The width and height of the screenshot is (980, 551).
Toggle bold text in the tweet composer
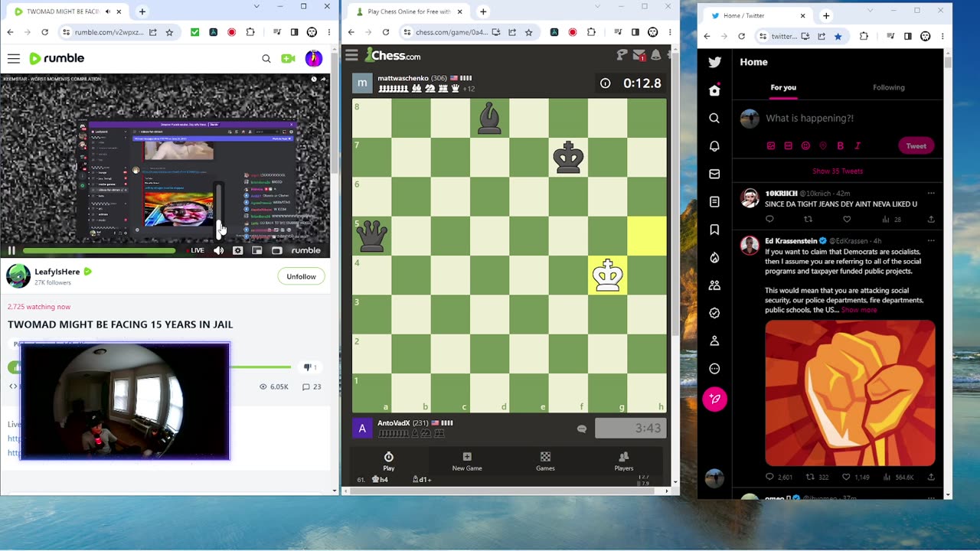click(840, 145)
